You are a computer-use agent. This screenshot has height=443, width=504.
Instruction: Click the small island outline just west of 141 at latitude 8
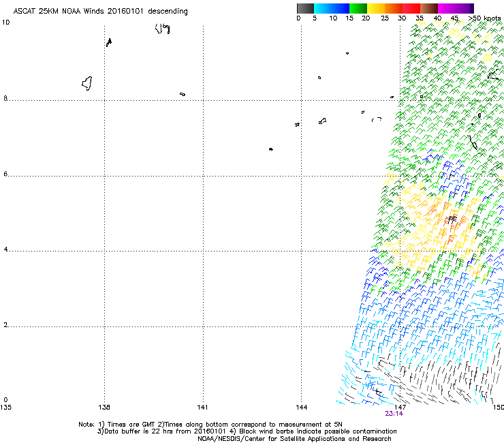click(183, 94)
